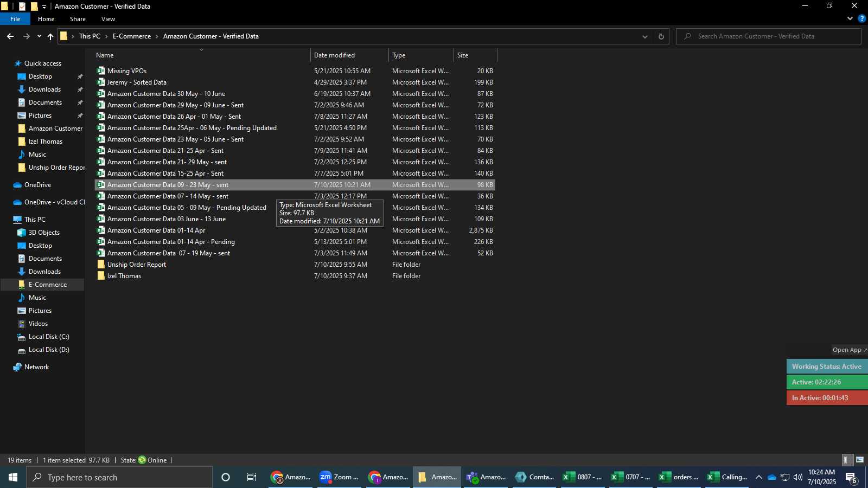The height and width of the screenshot is (488, 868).
Task: Open the Share ribbon tab
Action: point(78,19)
